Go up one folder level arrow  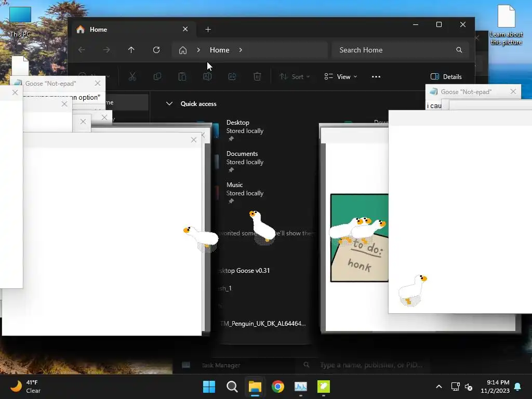pyautogui.click(x=131, y=50)
